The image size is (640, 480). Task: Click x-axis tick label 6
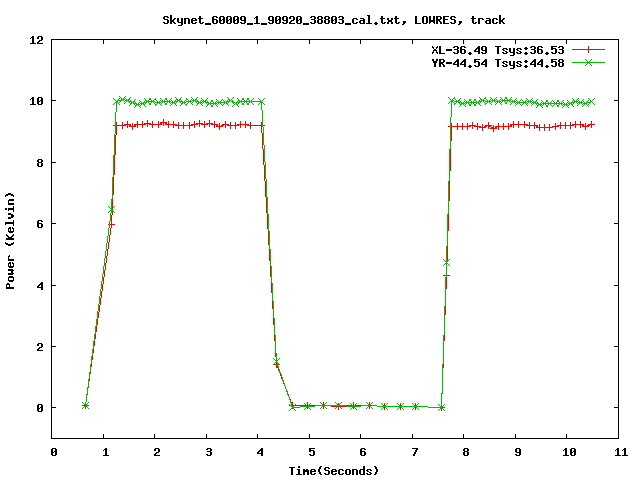(x=363, y=452)
